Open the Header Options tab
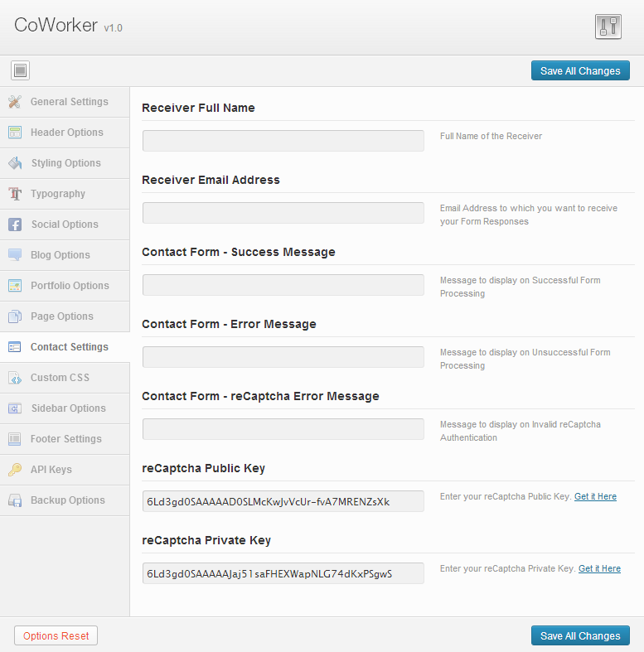The width and height of the screenshot is (644, 652). point(65,133)
